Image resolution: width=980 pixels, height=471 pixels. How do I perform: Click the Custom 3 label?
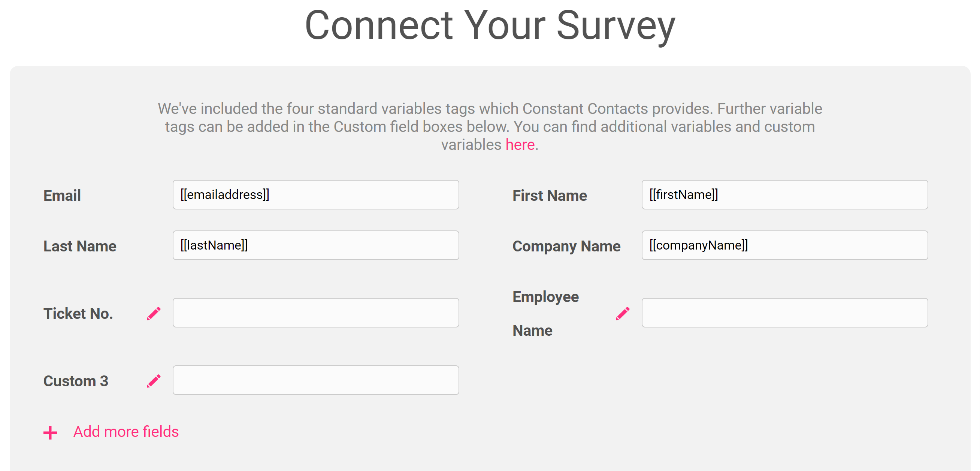(x=76, y=381)
